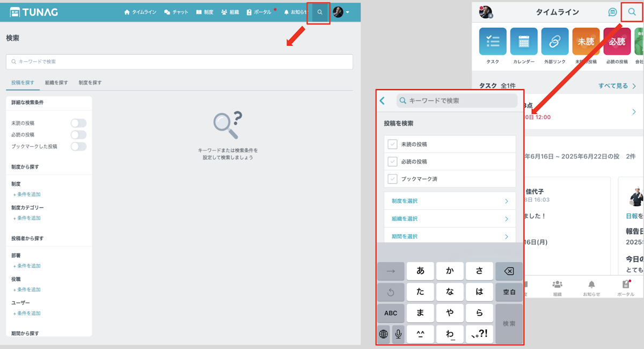The height and width of the screenshot is (349, 644).
Task: Tap the microphone key on keyboard
Action: pyautogui.click(x=398, y=334)
